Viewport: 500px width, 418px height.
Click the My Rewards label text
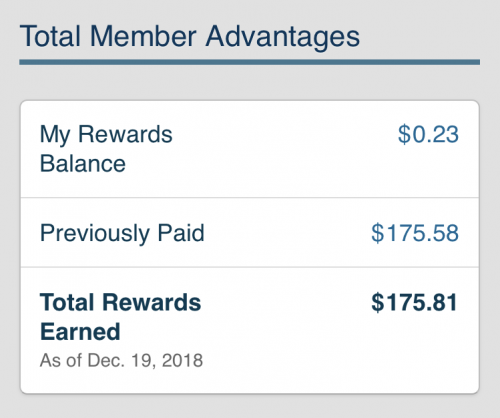(106, 134)
